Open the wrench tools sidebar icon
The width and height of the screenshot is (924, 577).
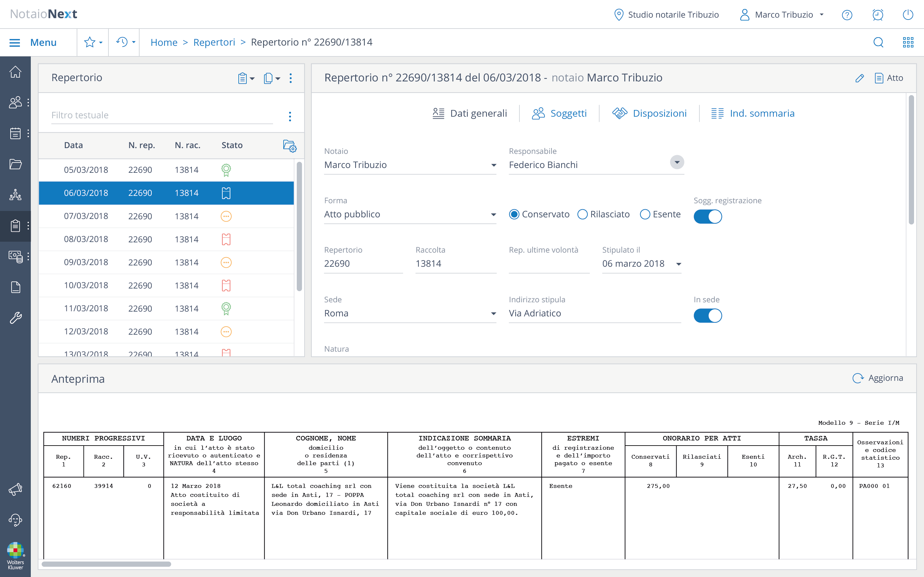15,317
